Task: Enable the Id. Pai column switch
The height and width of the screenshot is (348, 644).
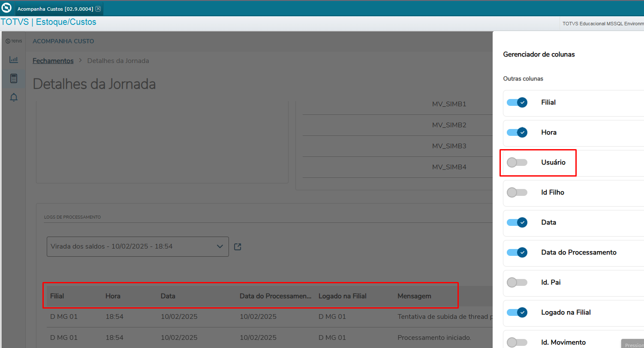Action: pyautogui.click(x=517, y=282)
